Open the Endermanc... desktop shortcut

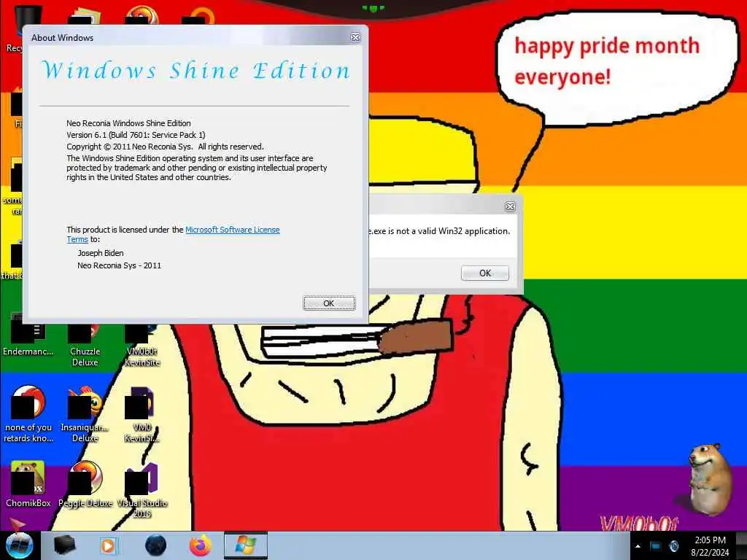28,335
